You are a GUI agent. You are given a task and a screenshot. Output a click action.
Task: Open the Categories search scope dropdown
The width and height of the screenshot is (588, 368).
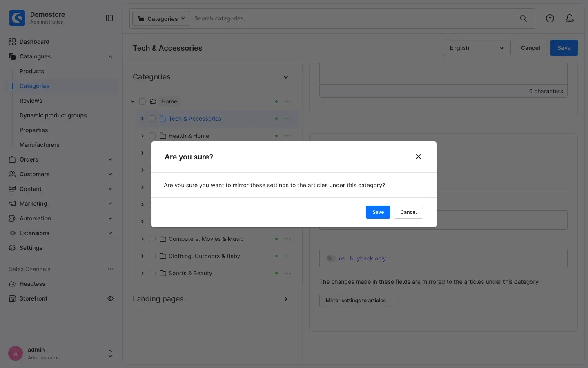pos(161,18)
